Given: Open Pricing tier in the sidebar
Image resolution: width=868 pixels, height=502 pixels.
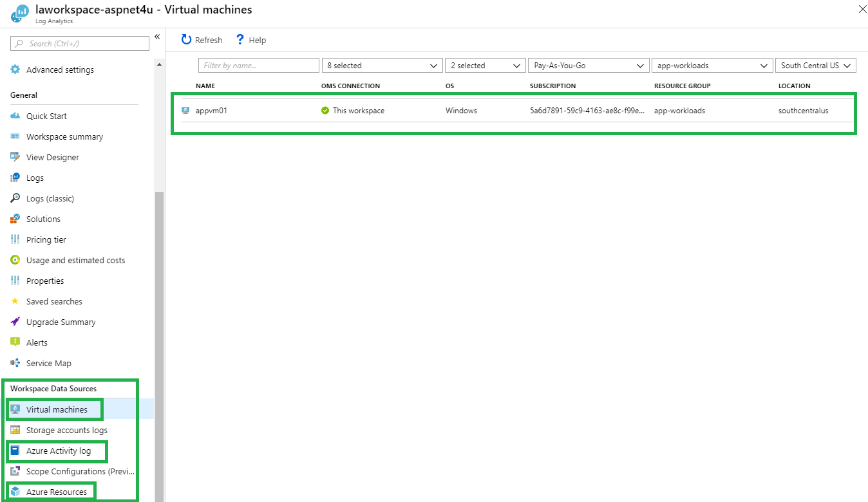Looking at the screenshot, I should pyautogui.click(x=46, y=239).
